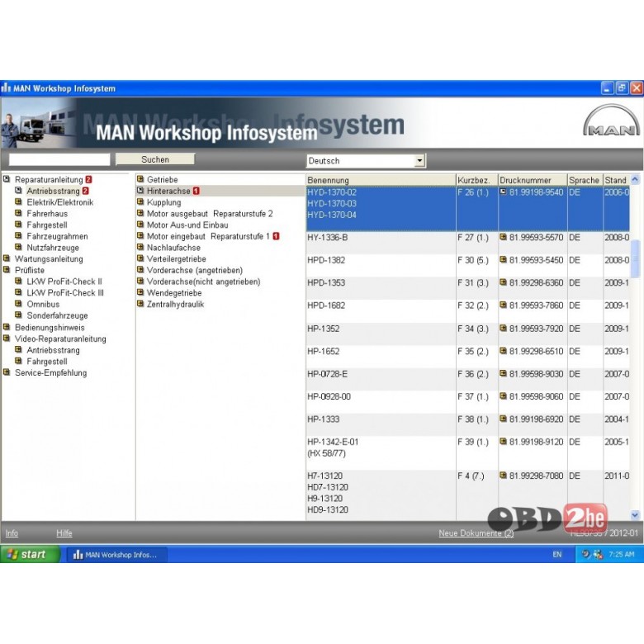
Task: Click the folder icon beside Sonderfahrzeuge
Action: point(18,315)
